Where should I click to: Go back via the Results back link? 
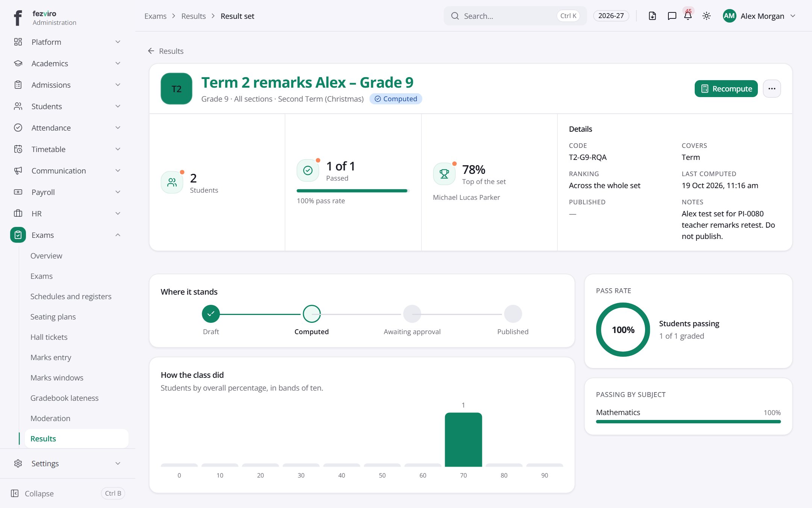(166, 51)
